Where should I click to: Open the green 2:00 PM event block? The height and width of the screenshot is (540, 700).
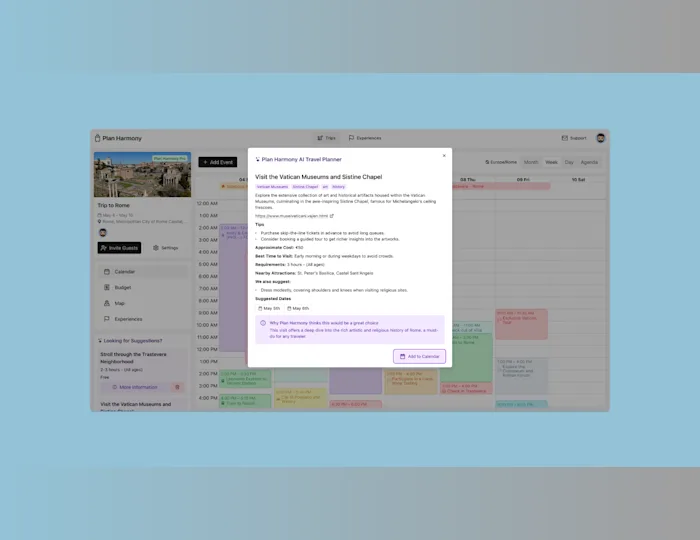[245, 378]
